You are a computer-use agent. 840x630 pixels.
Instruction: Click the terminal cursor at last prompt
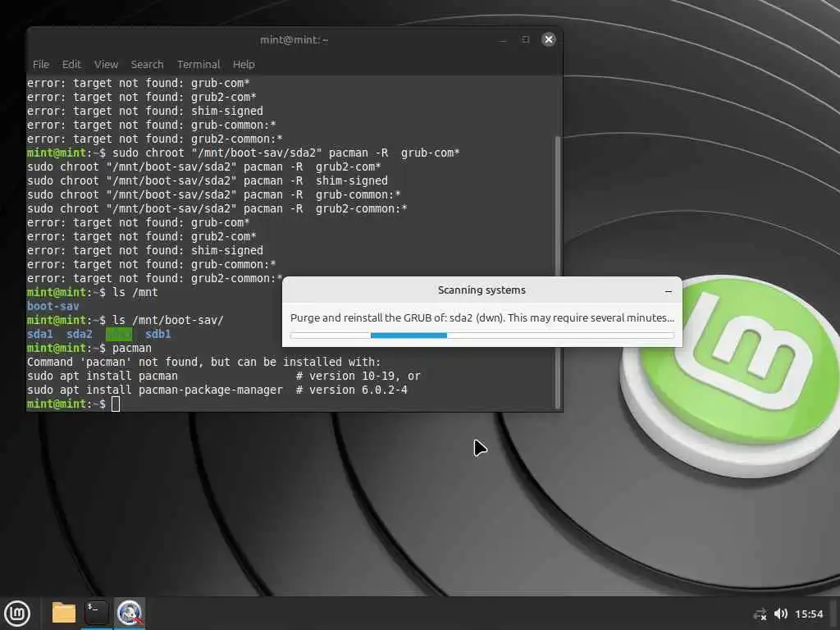[x=116, y=404]
